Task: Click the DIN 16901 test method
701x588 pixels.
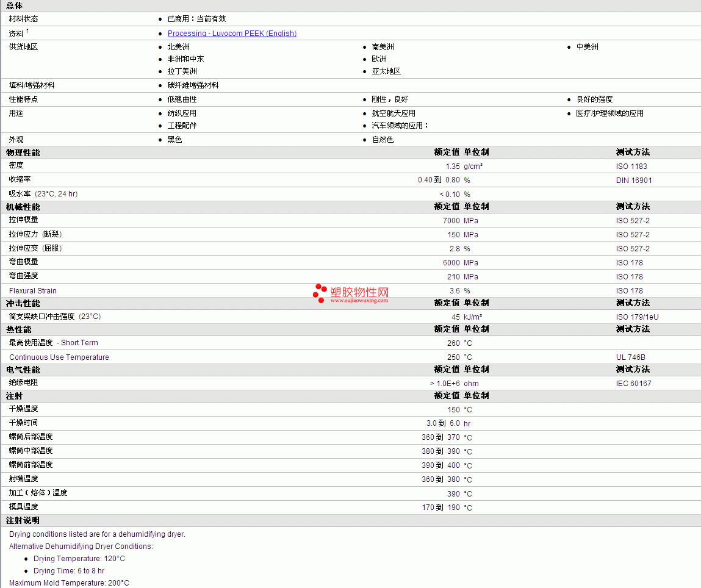Action: point(633,181)
